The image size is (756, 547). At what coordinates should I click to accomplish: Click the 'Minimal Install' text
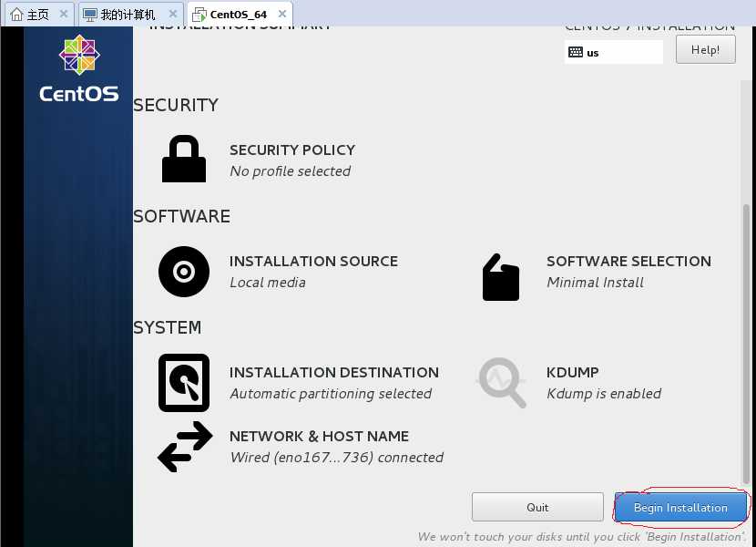click(x=596, y=283)
